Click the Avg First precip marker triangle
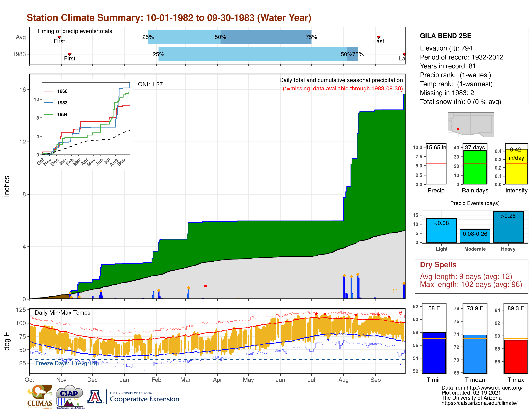The image size is (532, 411). coord(59,37)
